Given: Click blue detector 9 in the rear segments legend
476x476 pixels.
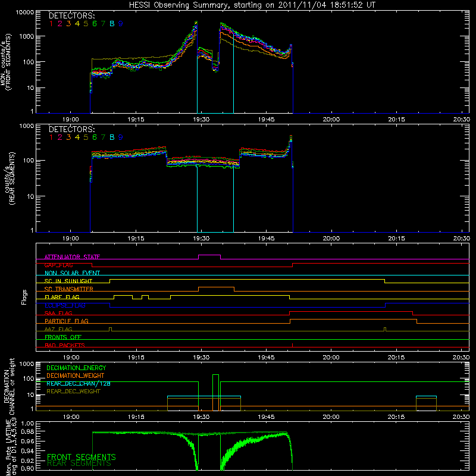Looking at the screenshot, I should 121,137.
